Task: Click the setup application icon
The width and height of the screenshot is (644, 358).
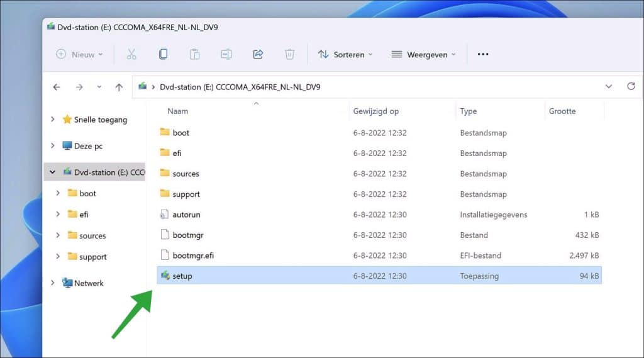Action: coord(165,276)
